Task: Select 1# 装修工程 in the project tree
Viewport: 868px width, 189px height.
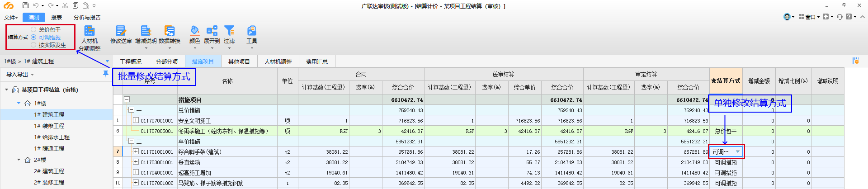Action: point(49,126)
